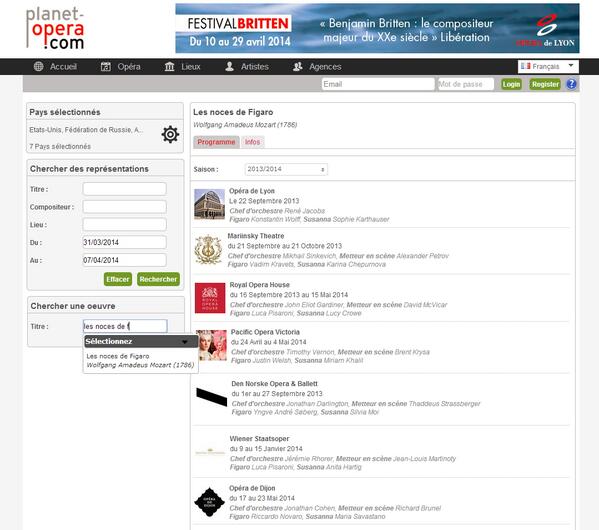
Task: Click the Du date field 31/03/2014
Action: 125,242
